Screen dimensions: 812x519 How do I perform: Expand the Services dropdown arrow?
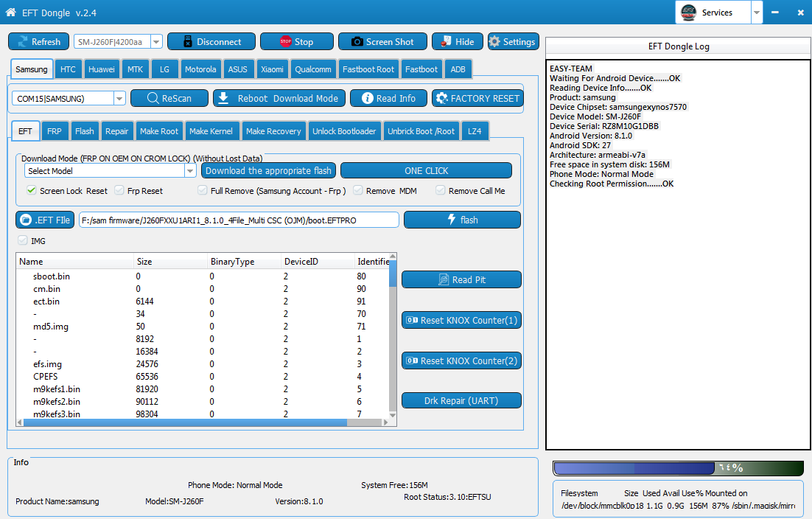pyautogui.click(x=757, y=13)
